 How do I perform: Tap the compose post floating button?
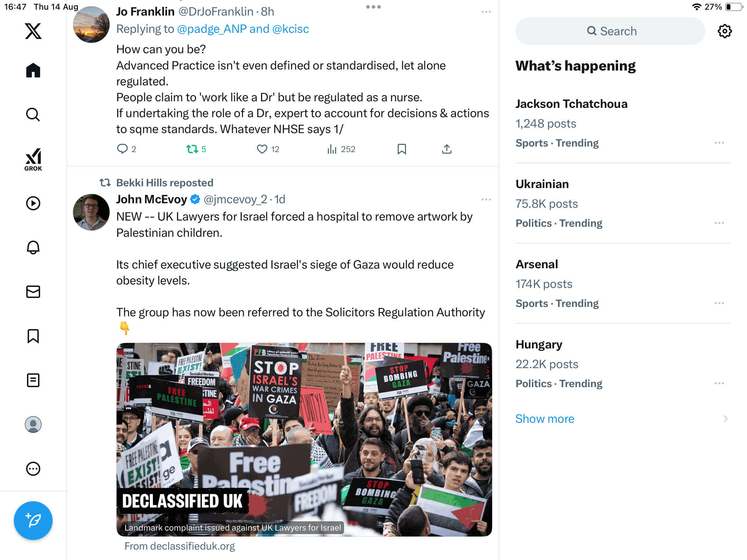click(x=33, y=521)
